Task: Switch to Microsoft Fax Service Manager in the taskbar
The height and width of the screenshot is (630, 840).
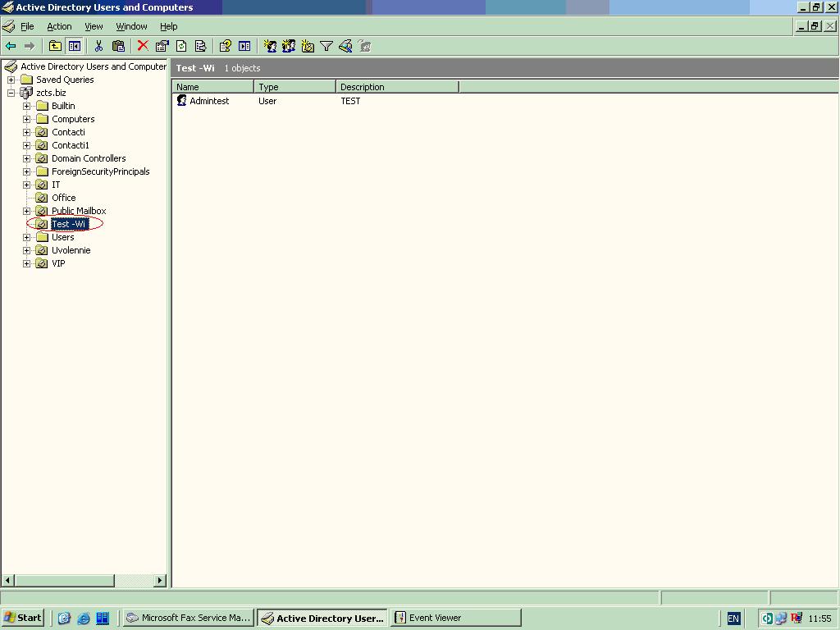Action: (x=189, y=618)
